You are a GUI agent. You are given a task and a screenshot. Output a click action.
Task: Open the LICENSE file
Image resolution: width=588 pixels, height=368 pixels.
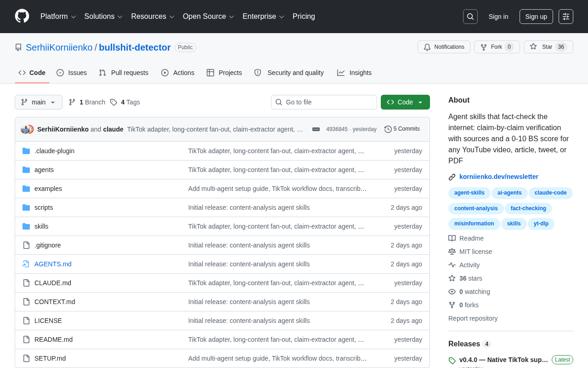point(48,321)
